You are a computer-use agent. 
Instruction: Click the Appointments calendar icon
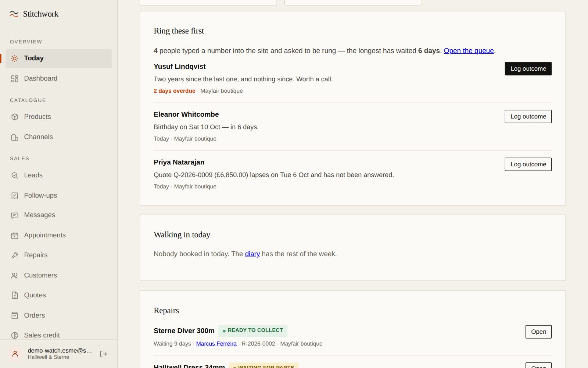coord(15,236)
